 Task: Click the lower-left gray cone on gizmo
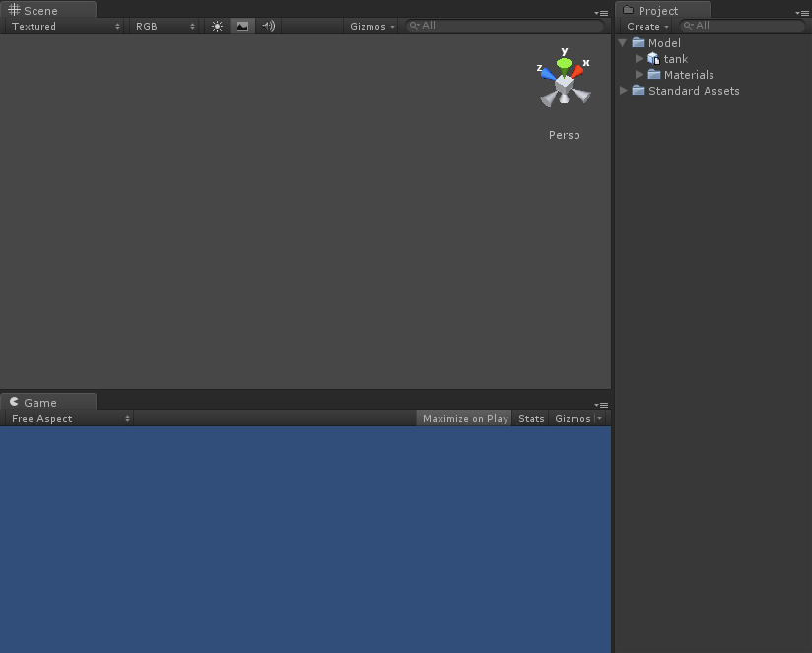(549, 98)
